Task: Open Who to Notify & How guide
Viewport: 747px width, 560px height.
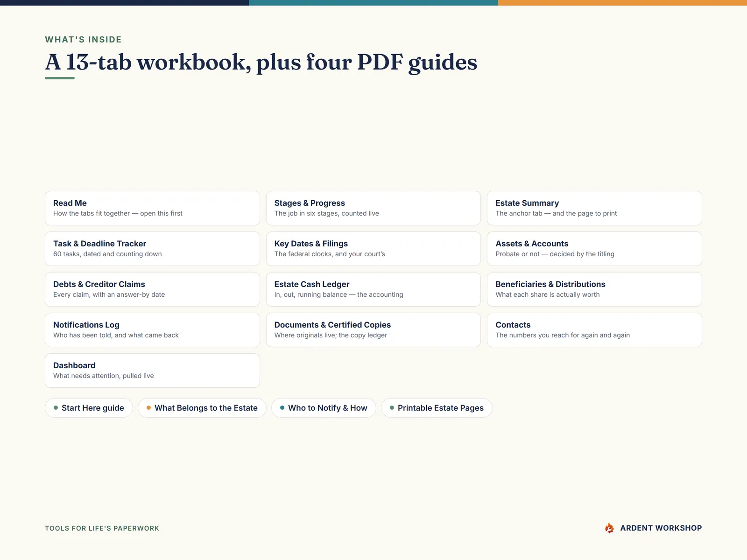Action: [x=324, y=408]
